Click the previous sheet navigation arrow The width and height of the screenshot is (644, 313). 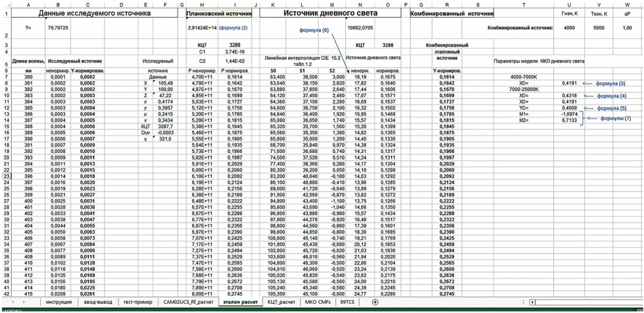coord(13,302)
